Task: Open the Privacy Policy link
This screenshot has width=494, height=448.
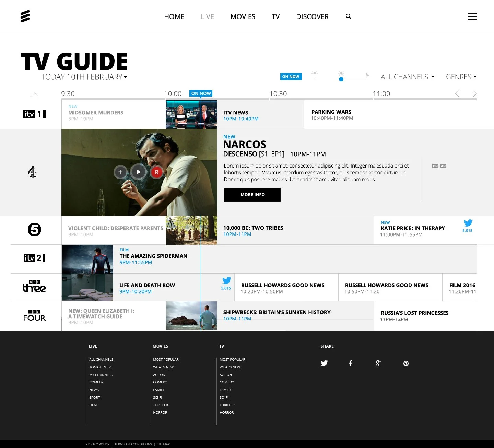Action: tap(97, 444)
